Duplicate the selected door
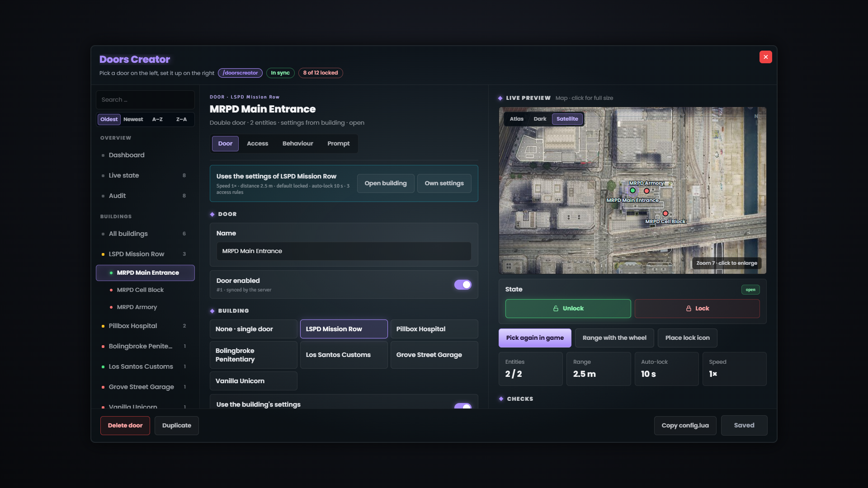Image resolution: width=868 pixels, height=488 pixels. point(176,426)
